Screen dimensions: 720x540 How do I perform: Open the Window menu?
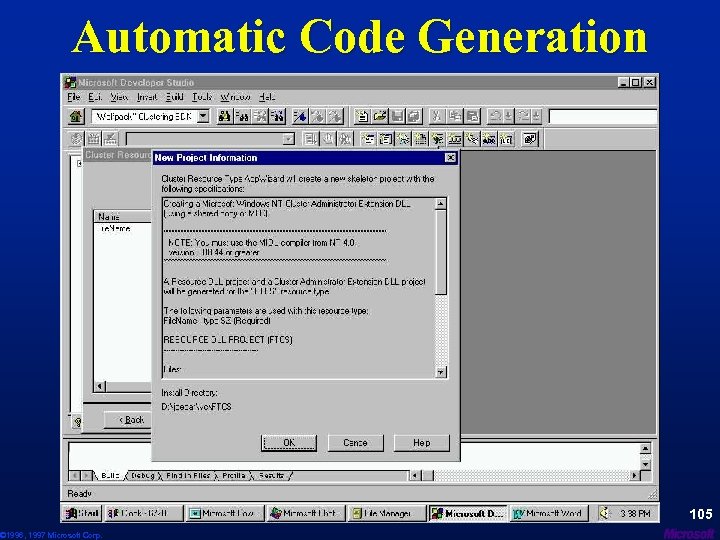coord(235,97)
